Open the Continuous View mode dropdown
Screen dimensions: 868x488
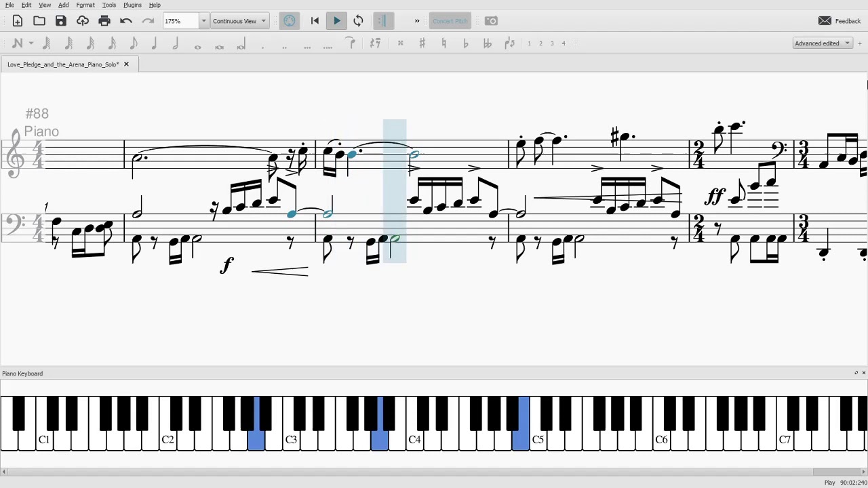pyautogui.click(x=239, y=21)
